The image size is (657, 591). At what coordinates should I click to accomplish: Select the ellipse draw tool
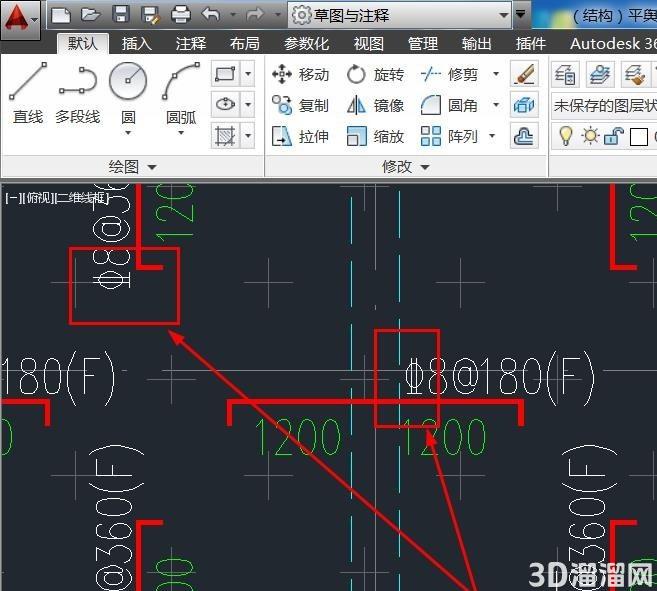coord(225,104)
